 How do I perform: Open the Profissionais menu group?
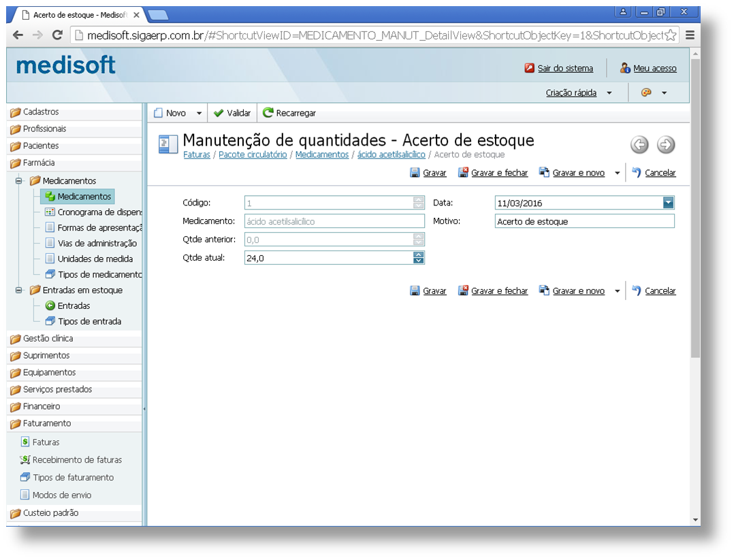(x=74, y=129)
